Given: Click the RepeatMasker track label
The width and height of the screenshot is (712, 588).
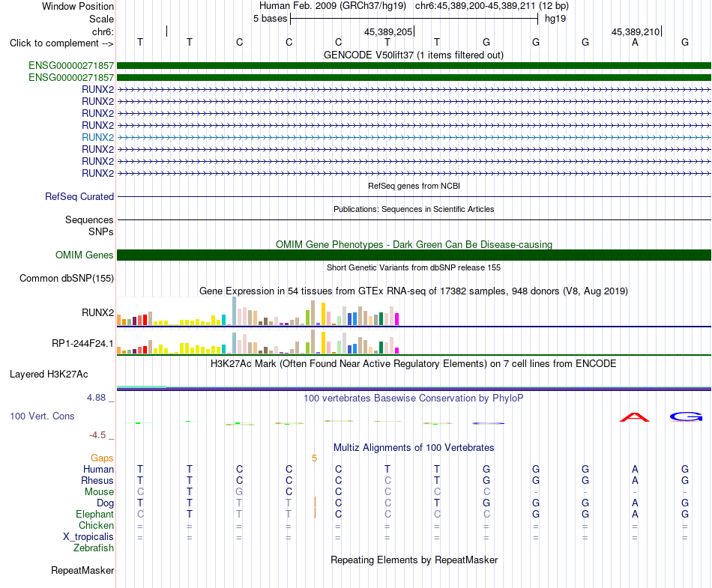Looking at the screenshot, I should coord(82,570).
